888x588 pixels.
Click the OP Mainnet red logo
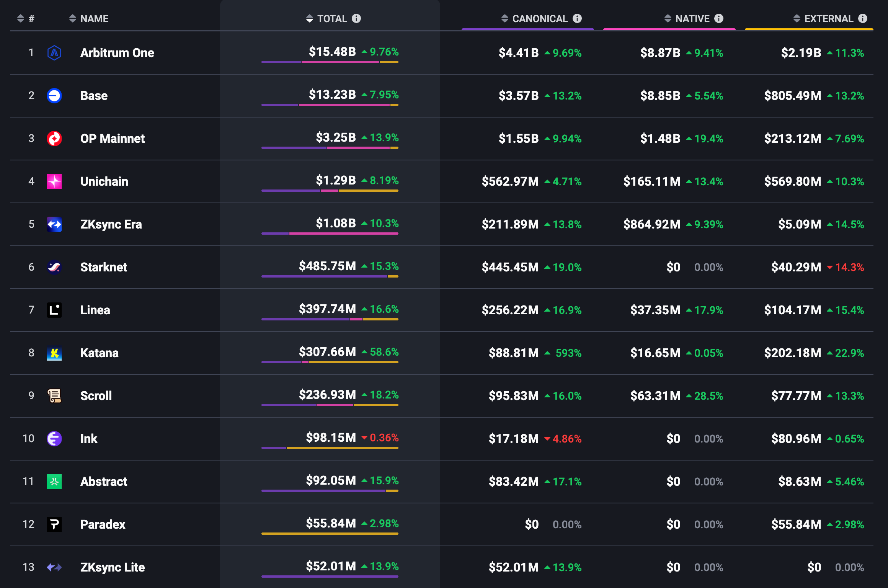coord(54,139)
